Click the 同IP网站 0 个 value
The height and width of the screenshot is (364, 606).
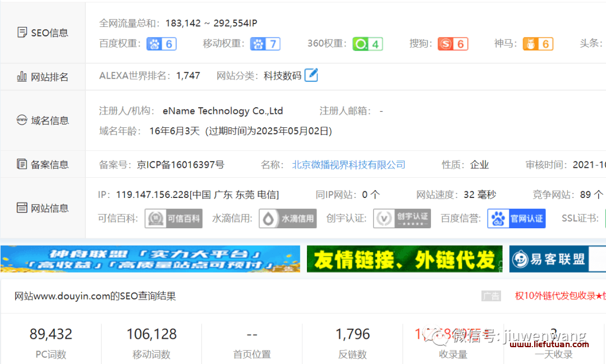click(x=371, y=195)
